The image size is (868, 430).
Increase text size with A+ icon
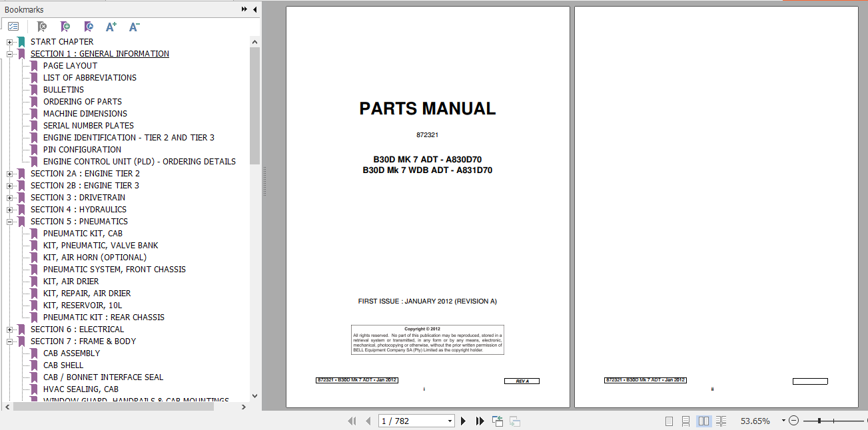[x=111, y=26]
